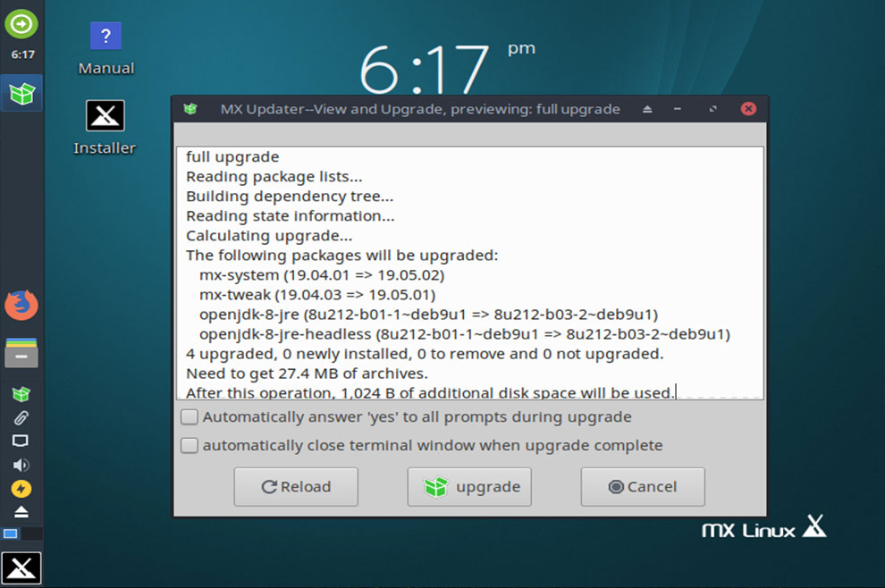The width and height of the screenshot is (885, 588).
Task: Click 'After this operation' disk space line
Action: click(431, 393)
